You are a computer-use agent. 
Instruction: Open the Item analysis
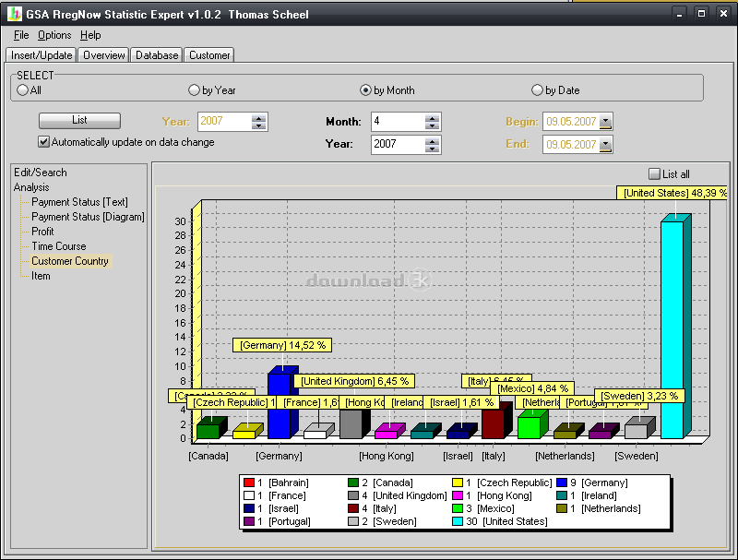(41, 276)
